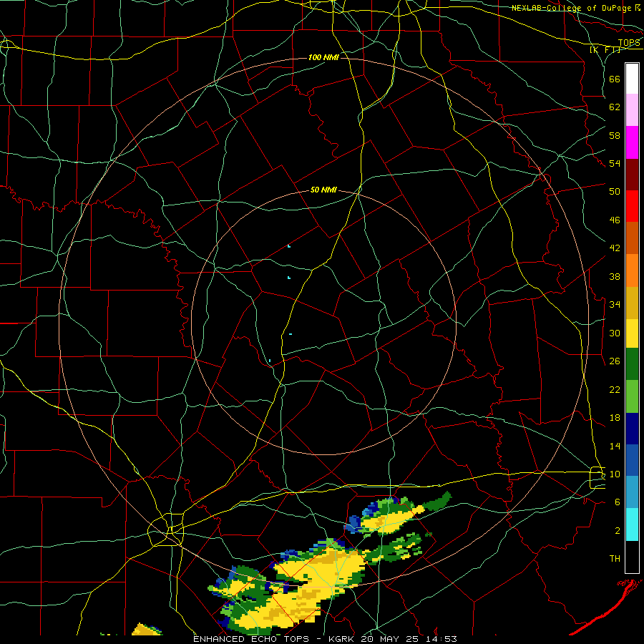Screen dimensions: 644x644
Task: Click the K FT units label
Action: pyautogui.click(x=605, y=50)
